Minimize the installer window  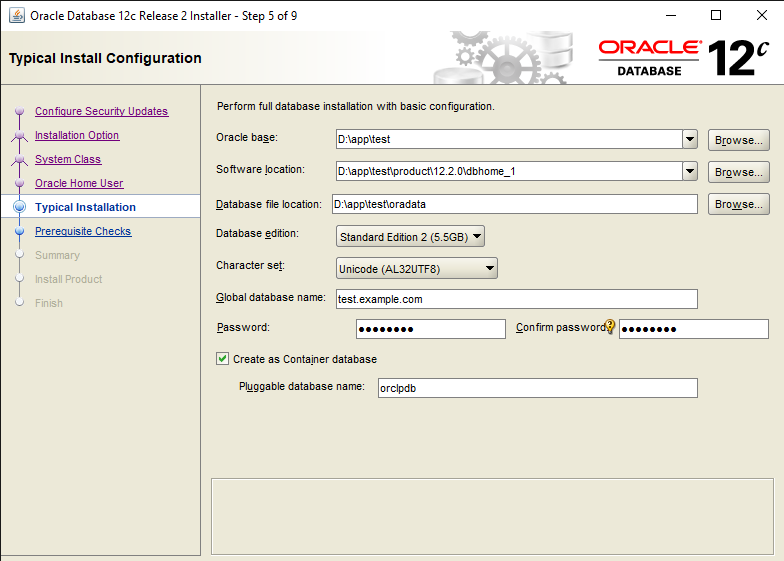(671, 16)
